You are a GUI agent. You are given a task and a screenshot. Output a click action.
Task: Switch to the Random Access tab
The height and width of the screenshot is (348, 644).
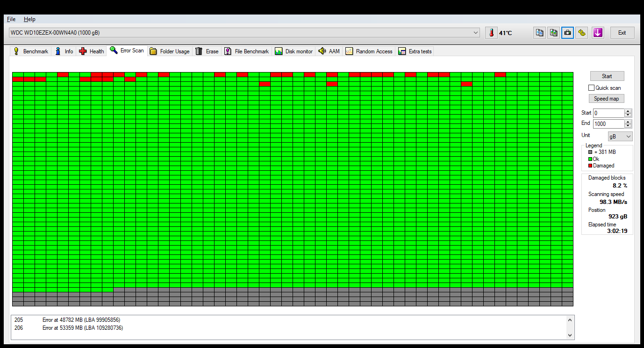(369, 51)
